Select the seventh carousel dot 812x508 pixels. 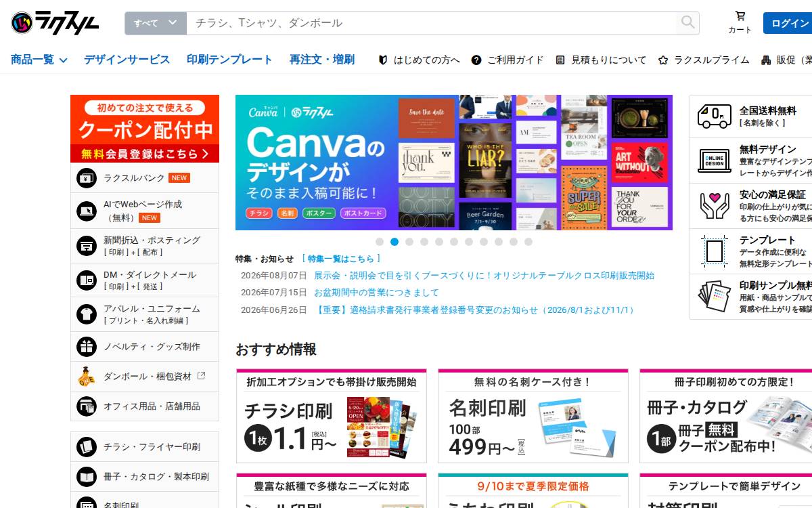[469, 242]
